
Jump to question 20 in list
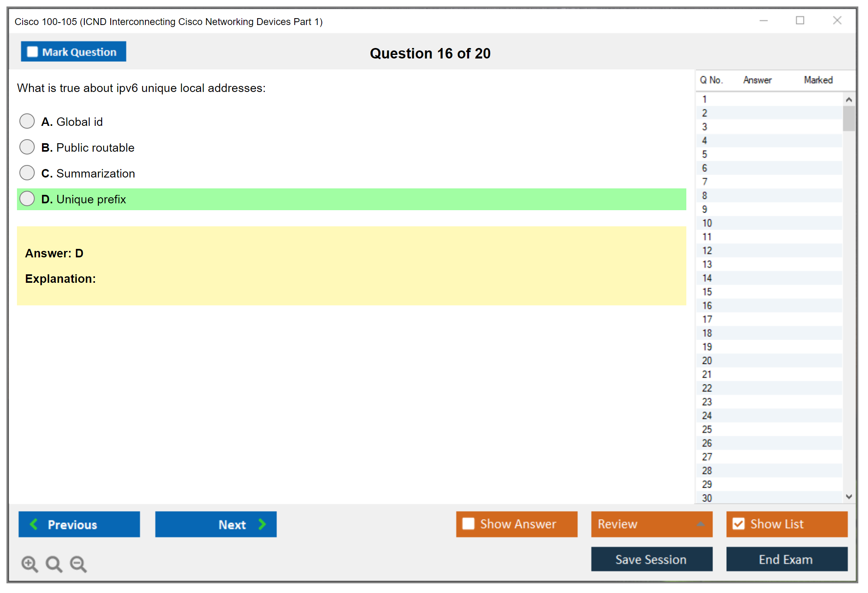point(707,361)
